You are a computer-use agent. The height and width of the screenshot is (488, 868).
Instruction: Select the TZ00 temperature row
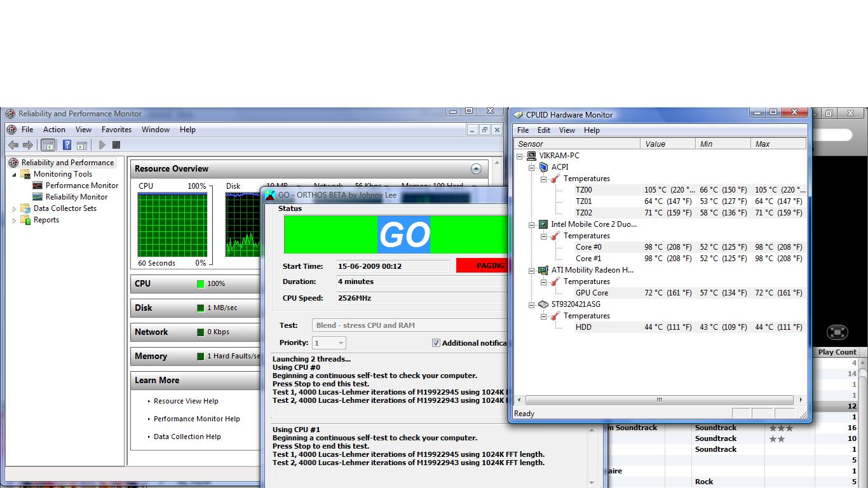[660, 190]
